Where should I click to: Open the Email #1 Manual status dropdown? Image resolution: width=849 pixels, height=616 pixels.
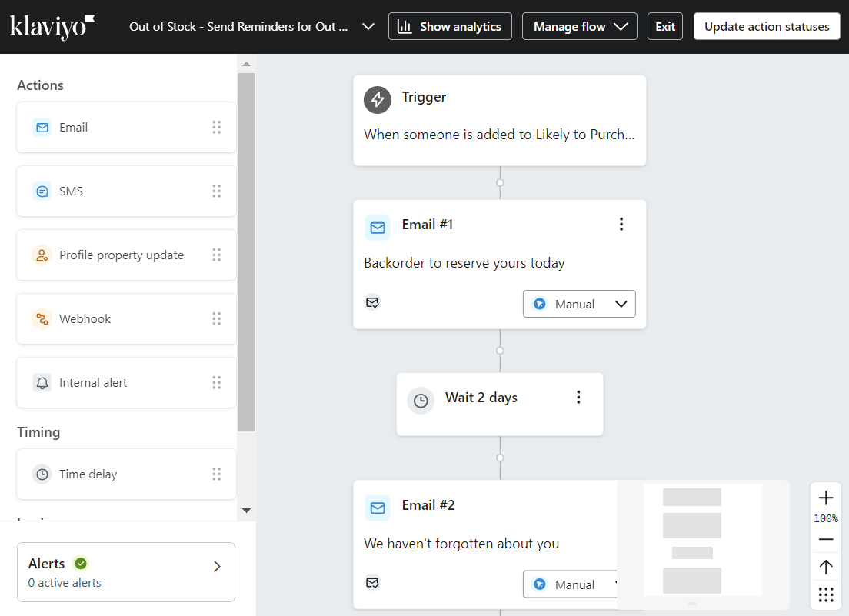point(579,304)
